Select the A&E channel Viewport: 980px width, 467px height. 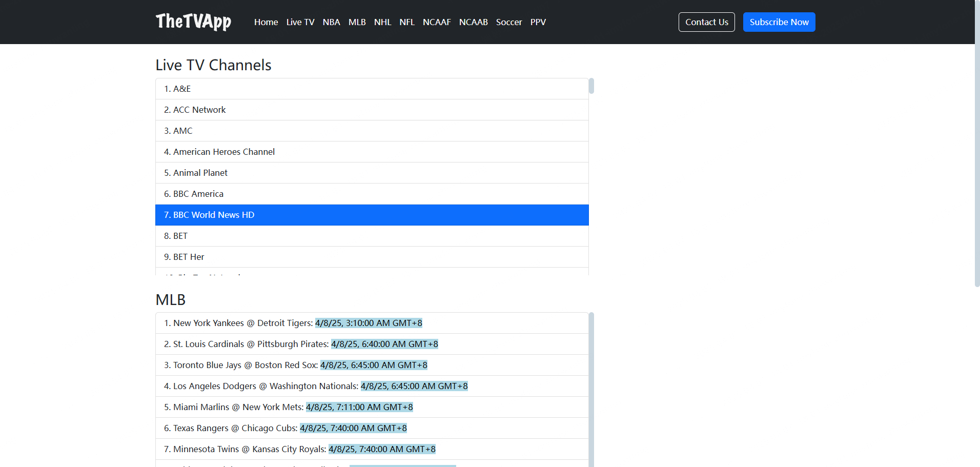(372, 89)
